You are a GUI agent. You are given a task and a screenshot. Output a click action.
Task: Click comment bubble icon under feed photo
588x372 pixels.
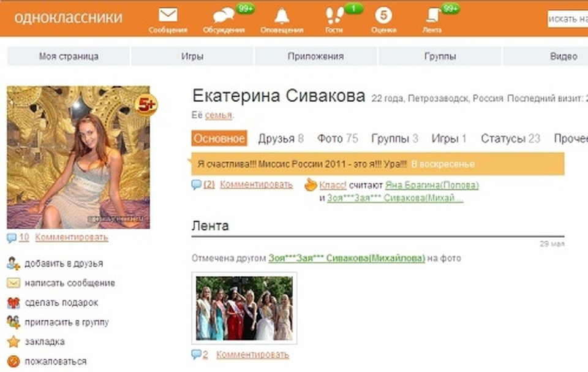(x=196, y=354)
